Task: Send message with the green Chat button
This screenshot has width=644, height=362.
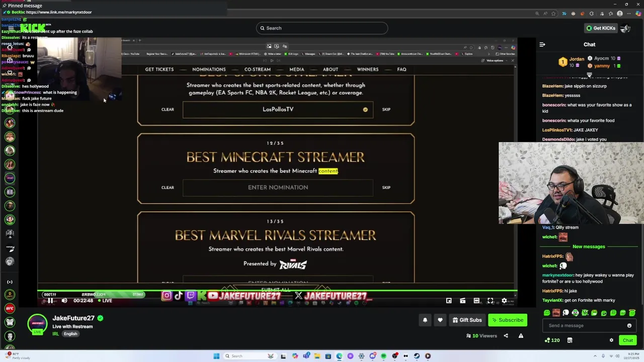Action: tap(627, 340)
